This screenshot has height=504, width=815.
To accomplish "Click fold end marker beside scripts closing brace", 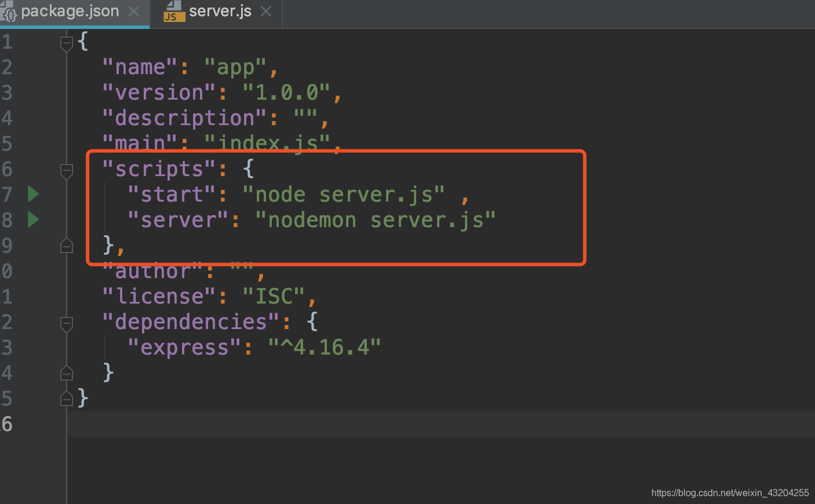I will pyautogui.click(x=67, y=246).
